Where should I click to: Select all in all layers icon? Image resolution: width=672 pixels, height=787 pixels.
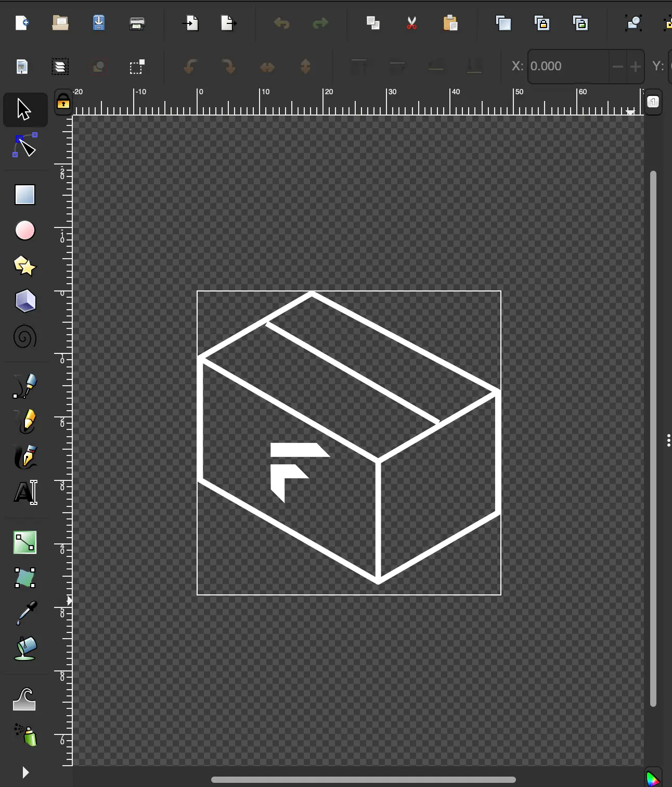click(60, 67)
